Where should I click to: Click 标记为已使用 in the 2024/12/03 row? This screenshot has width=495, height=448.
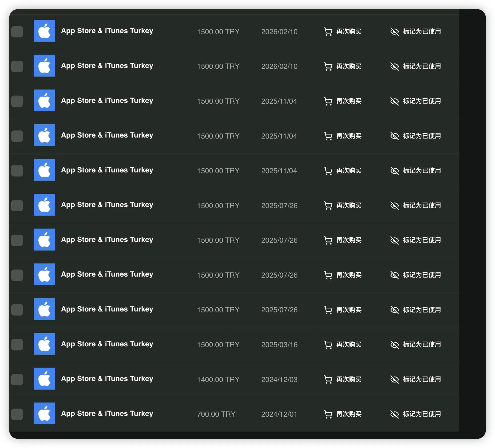click(x=422, y=379)
